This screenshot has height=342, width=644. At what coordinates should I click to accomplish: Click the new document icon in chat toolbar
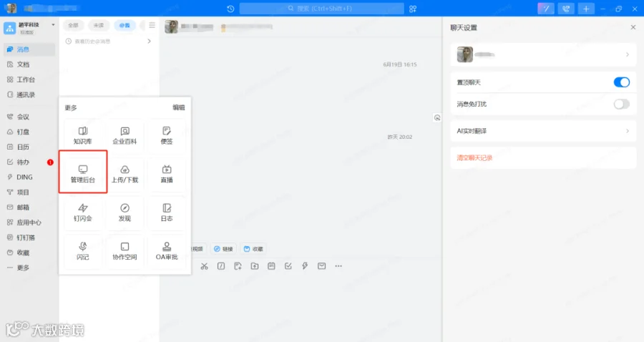[238, 266]
